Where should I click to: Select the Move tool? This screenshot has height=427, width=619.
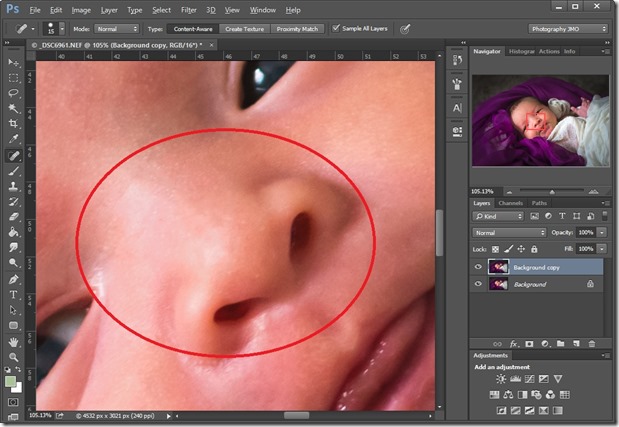[x=13, y=63]
